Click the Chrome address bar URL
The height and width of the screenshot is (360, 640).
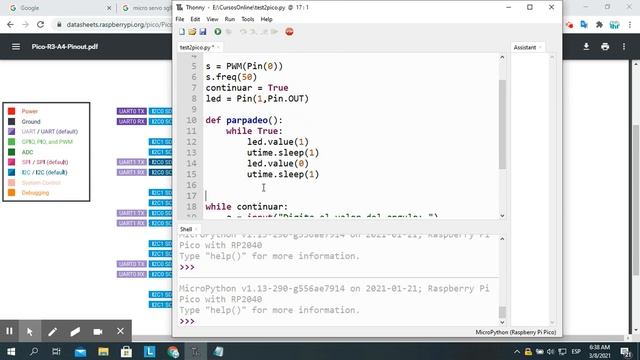(119, 24)
